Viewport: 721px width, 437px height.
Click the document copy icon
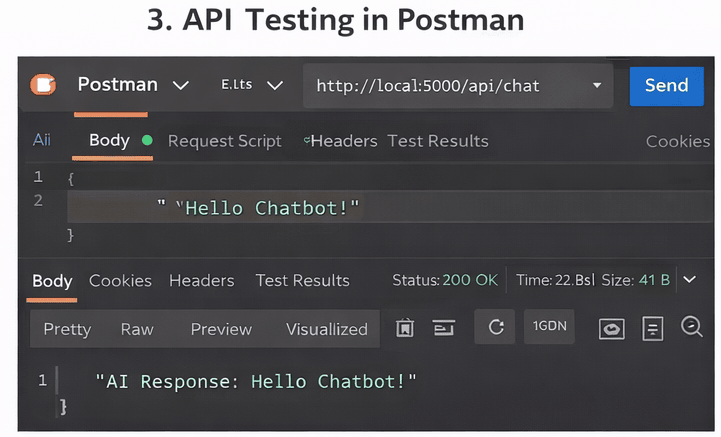pos(652,328)
